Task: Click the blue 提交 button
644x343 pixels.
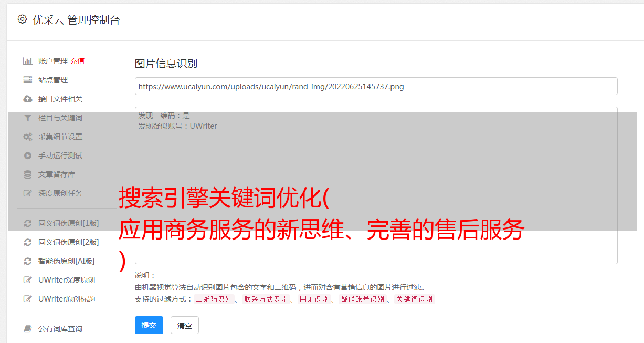Action: click(x=149, y=325)
